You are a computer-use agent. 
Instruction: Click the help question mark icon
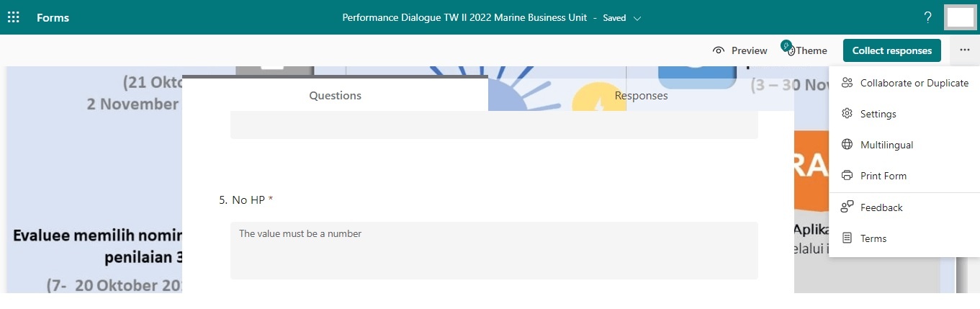pyautogui.click(x=927, y=17)
